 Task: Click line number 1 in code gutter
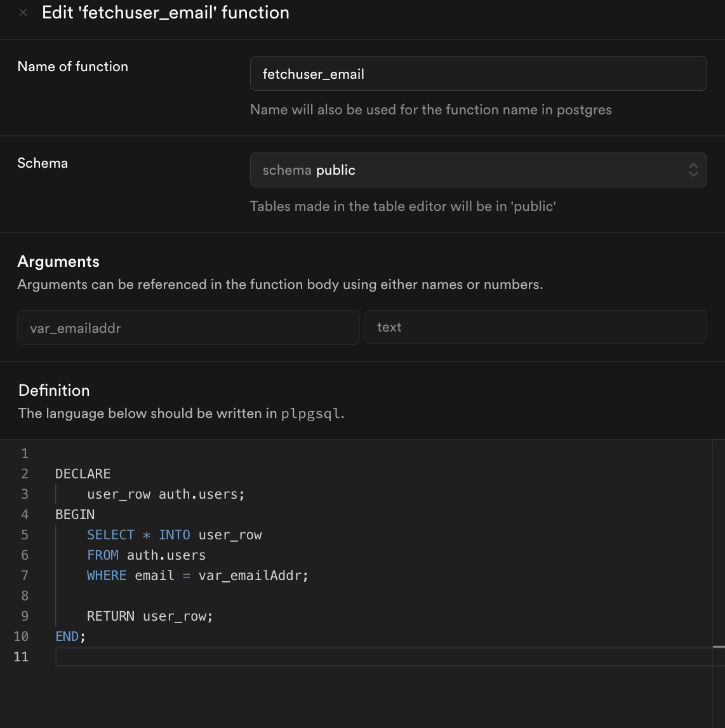[x=25, y=454]
